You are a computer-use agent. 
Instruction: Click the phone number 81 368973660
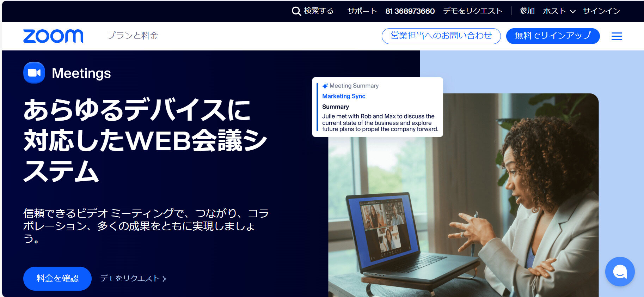(410, 11)
